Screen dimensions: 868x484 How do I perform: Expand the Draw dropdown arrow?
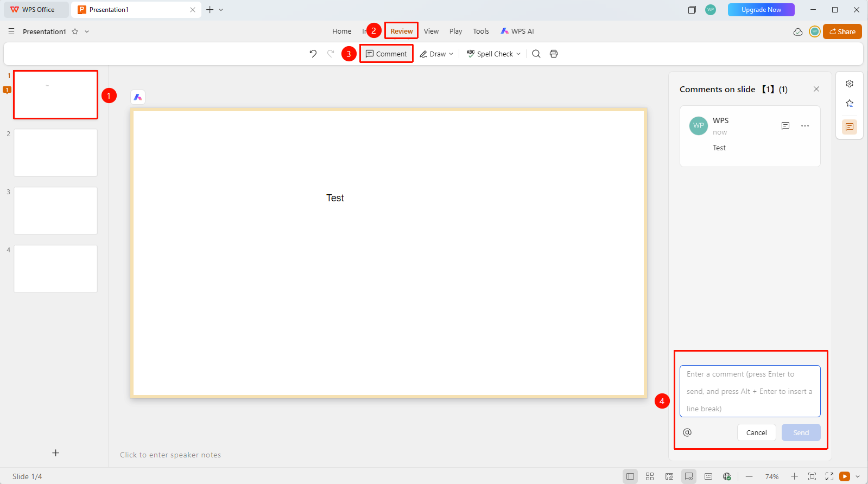[451, 54]
